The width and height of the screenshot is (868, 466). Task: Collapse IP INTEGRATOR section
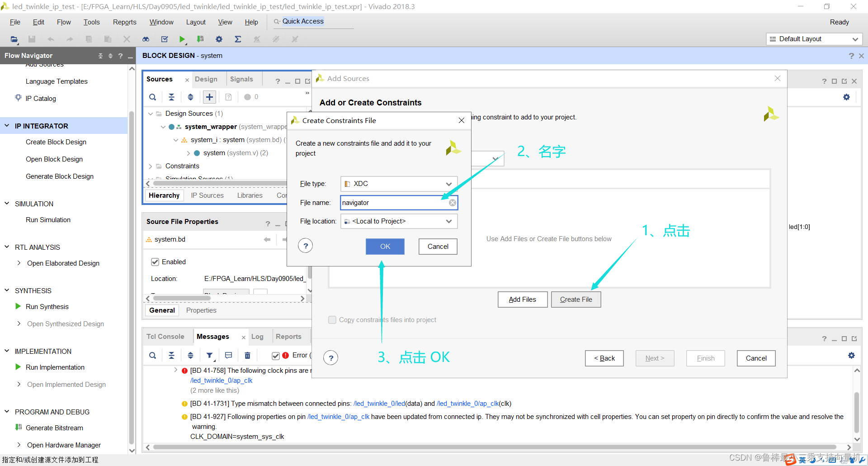point(7,126)
